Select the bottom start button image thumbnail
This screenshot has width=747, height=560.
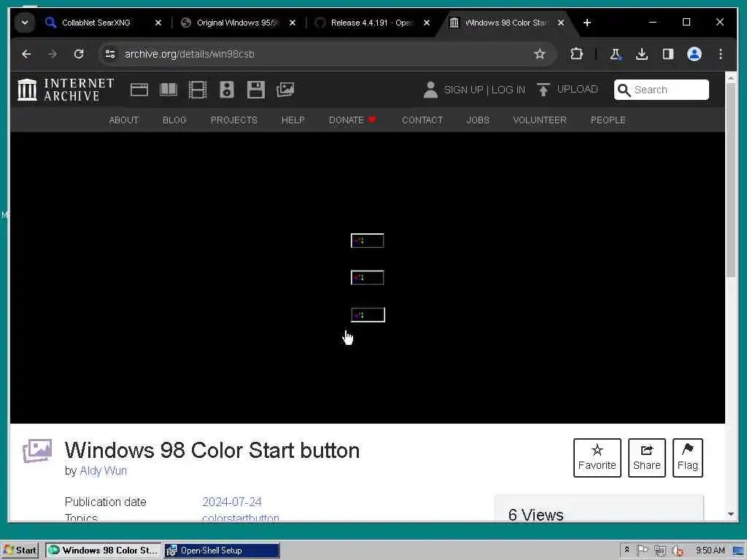click(x=368, y=315)
